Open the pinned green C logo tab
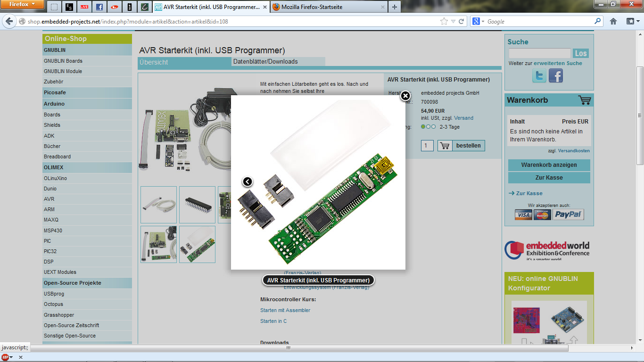Image resolution: width=644 pixels, height=362 pixels. tap(145, 7)
